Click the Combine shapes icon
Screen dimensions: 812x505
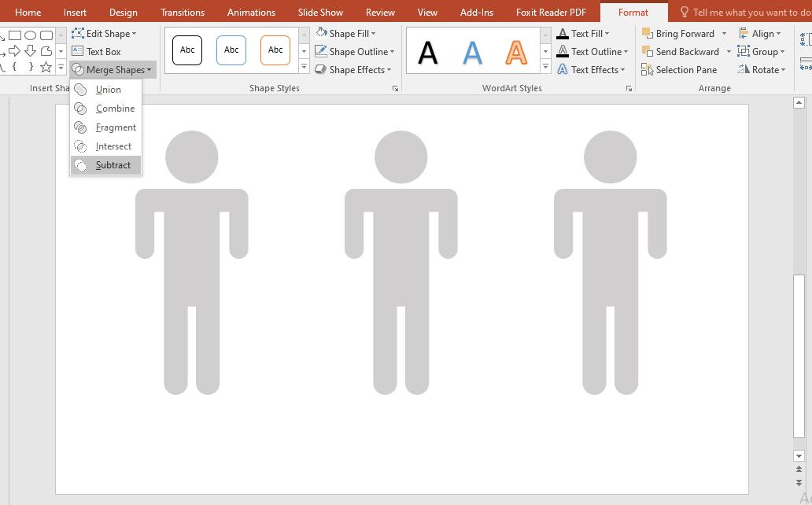click(80, 109)
